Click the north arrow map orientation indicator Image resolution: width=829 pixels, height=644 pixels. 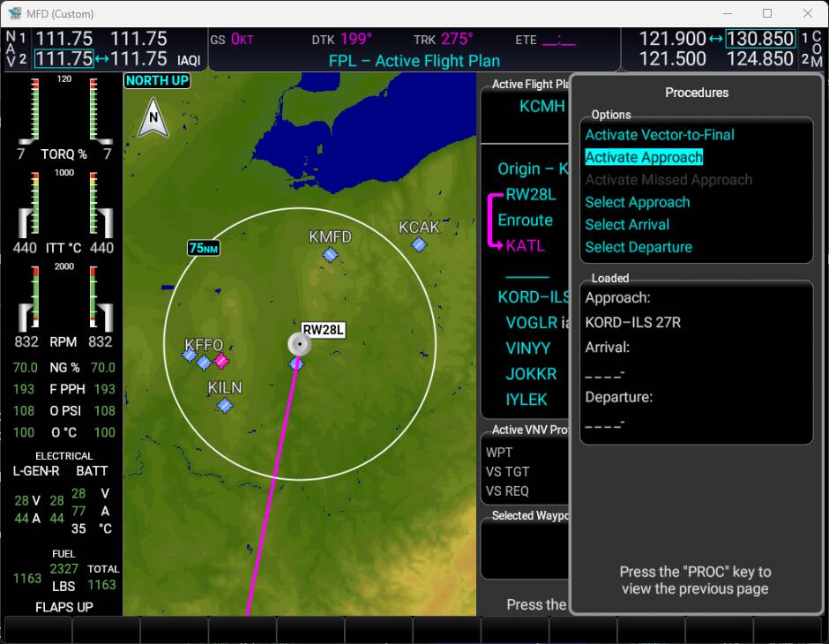[154, 116]
